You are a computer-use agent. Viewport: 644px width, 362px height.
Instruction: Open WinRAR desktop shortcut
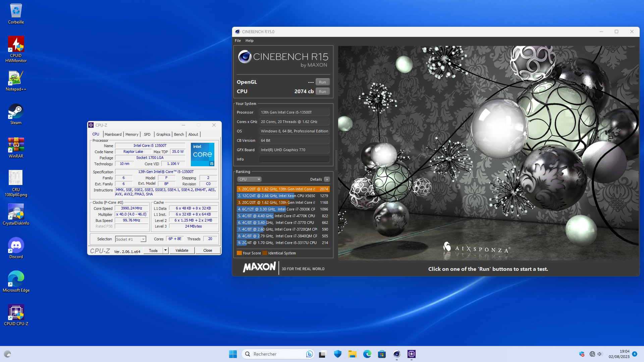pos(16,148)
